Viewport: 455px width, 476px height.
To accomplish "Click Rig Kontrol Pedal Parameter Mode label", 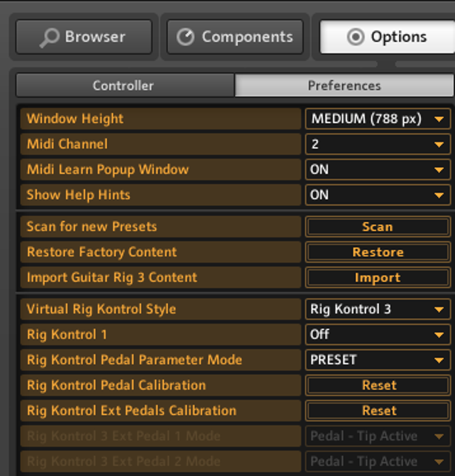I will 134,360.
